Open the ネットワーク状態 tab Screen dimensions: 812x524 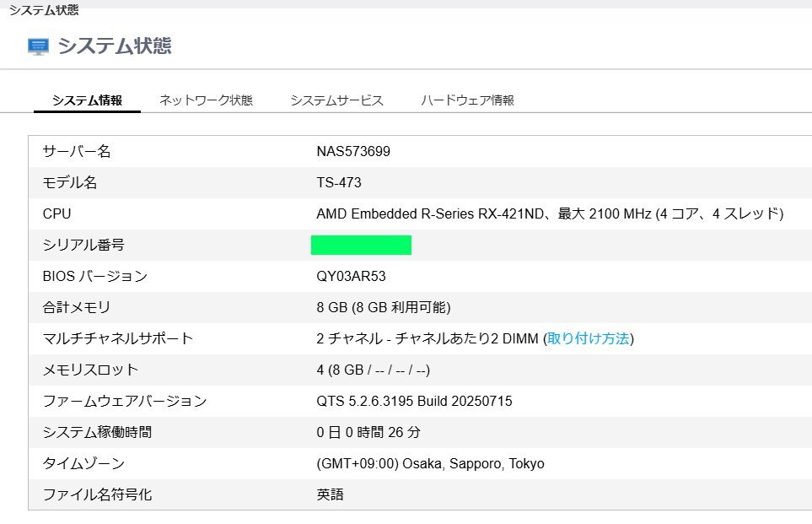coord(206,100)
